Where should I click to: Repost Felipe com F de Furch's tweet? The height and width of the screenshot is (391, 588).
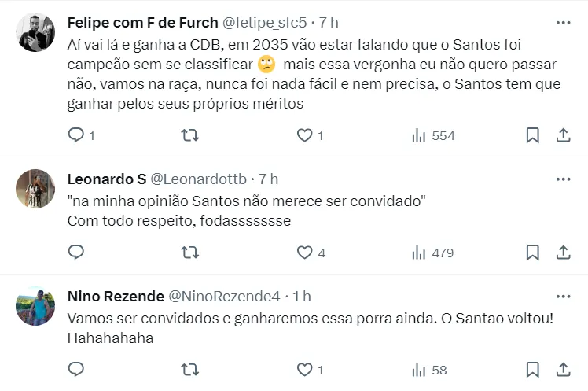coord(189,135)
